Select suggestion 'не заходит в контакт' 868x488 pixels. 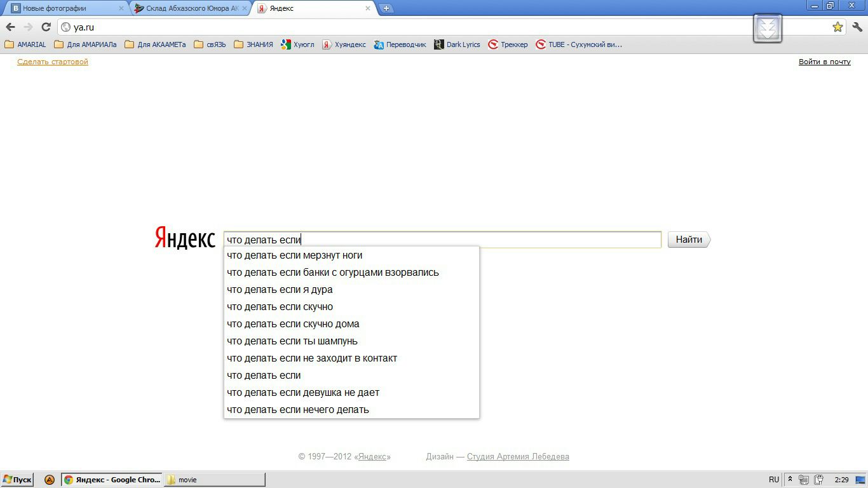click(351, 358)
